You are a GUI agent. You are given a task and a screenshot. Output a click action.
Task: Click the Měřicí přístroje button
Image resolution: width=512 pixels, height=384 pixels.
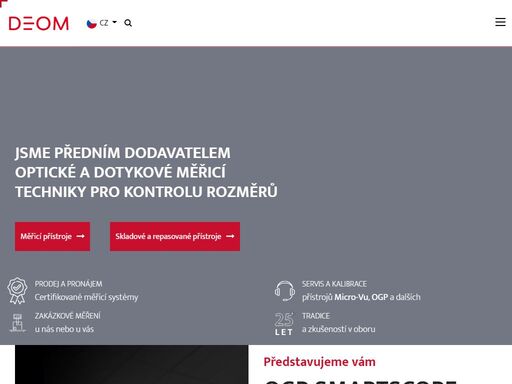52,236
